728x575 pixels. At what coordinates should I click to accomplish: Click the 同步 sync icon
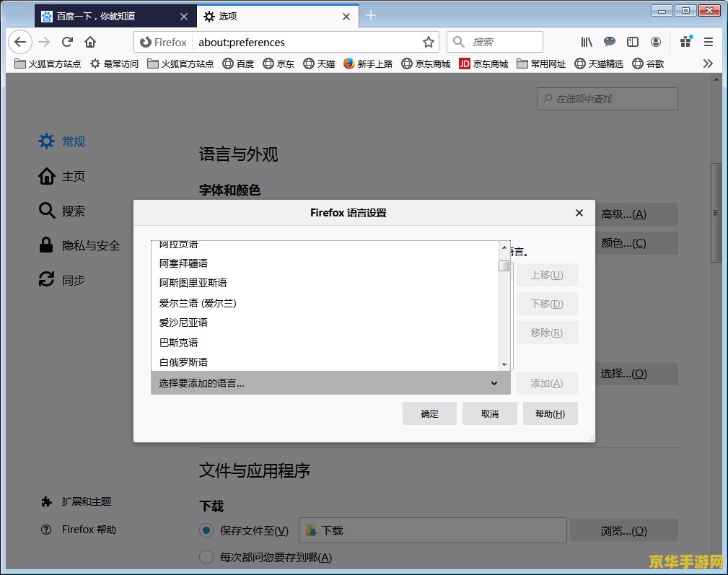pos(46,280)
